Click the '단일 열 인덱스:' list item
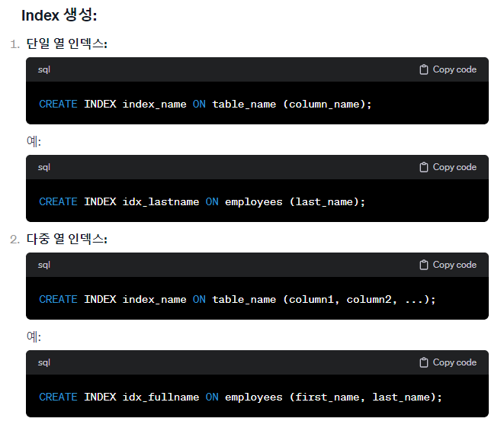Image resolution: width=504 pixels, height=428 pixels. point(67,43)
